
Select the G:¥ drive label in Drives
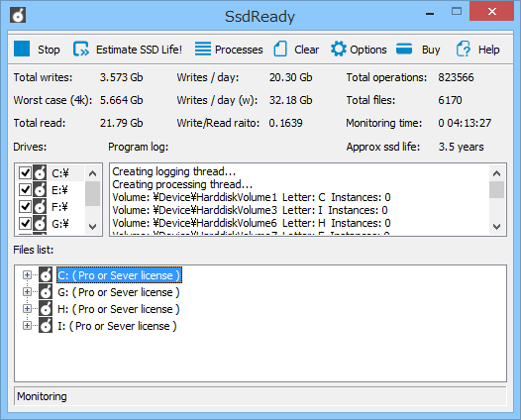point(60,224)
